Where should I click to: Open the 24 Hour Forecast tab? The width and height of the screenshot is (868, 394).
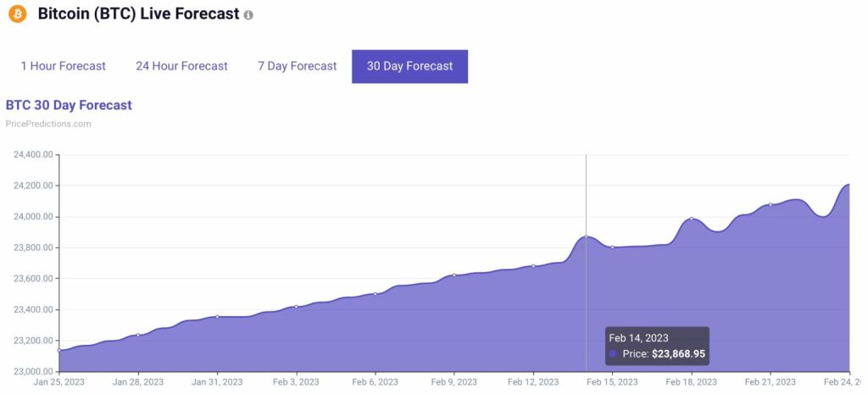click(x=181, y=66)
